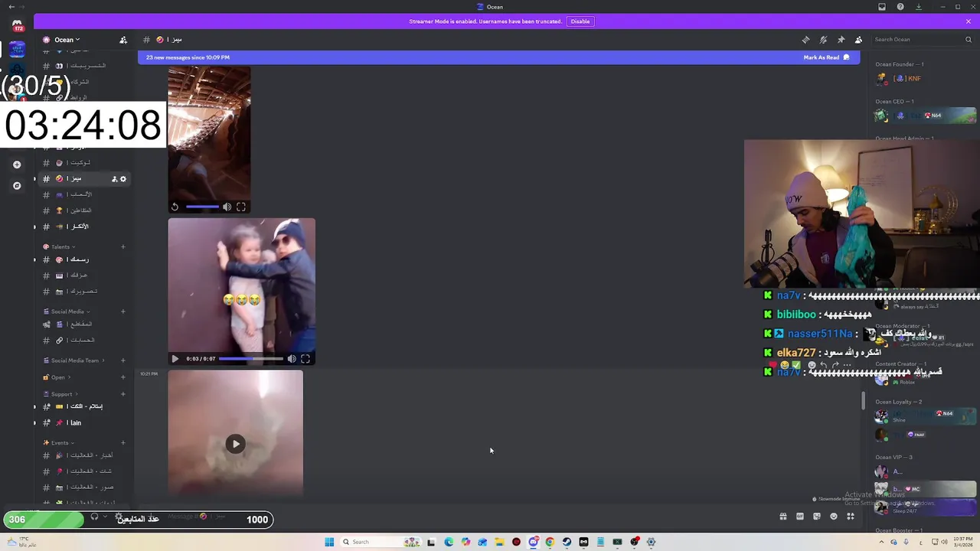Collapse the Talents category
980x551 pixels.
tap(60, 247)
